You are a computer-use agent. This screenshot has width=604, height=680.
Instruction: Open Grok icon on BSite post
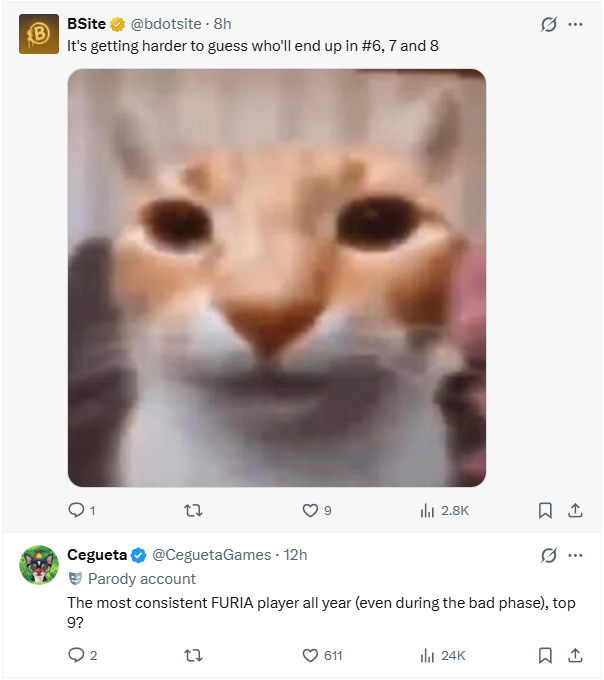click(548, 25)
